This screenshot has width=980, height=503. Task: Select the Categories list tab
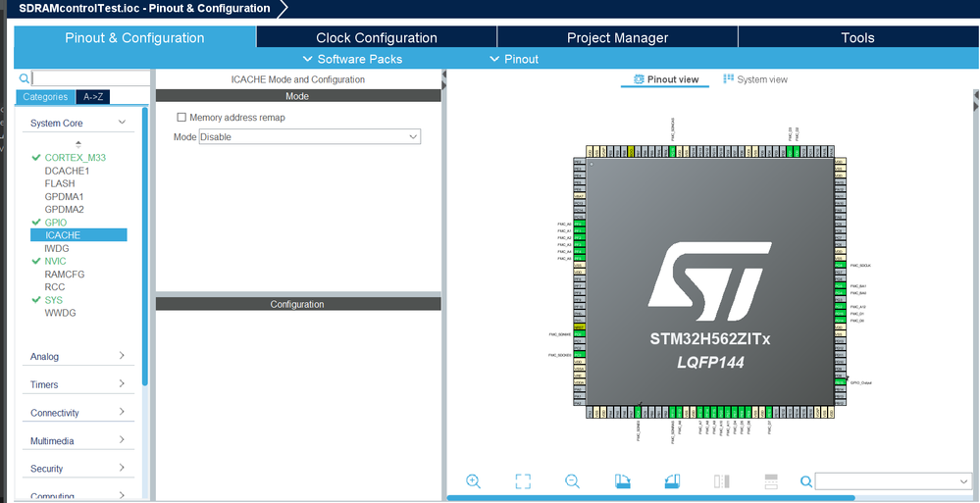click(x=45, y=97)
